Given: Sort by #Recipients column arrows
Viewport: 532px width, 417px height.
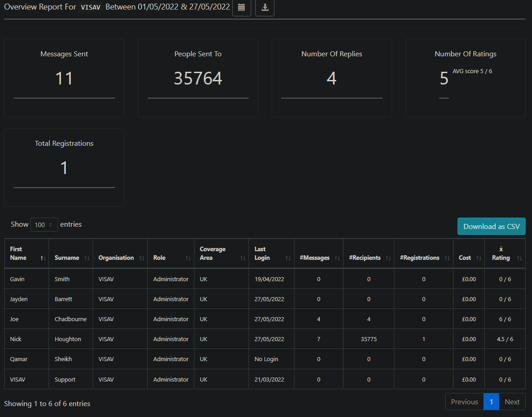Looking at the screenshot, I should 388,258.
